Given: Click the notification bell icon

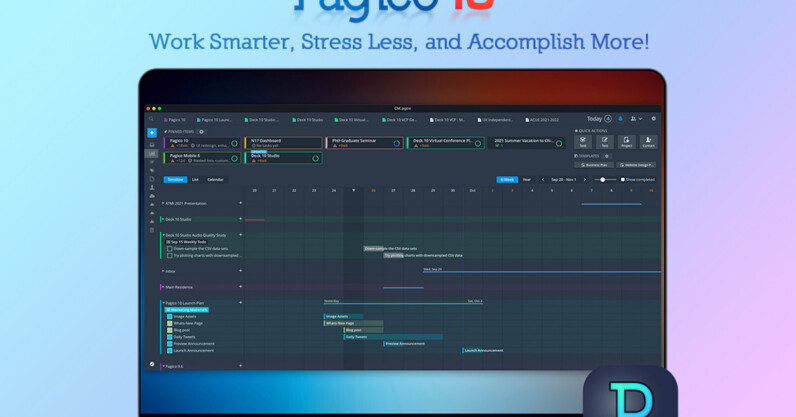Looking at the screenshot, I should 621,118.
